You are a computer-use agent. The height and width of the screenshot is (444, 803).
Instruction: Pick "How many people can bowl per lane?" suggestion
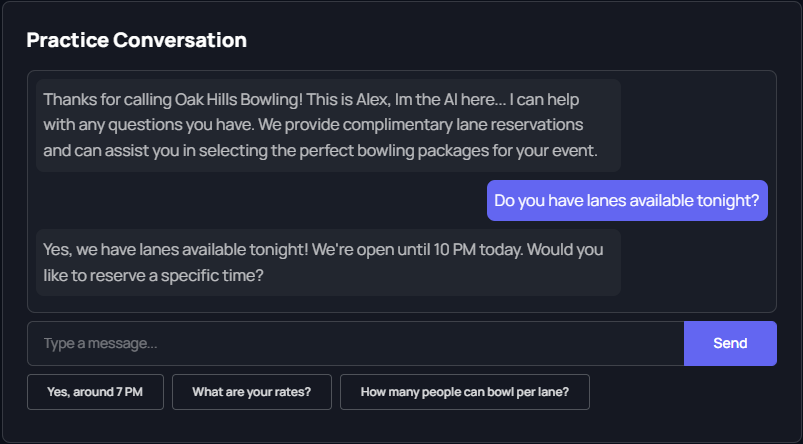[464, 392]
